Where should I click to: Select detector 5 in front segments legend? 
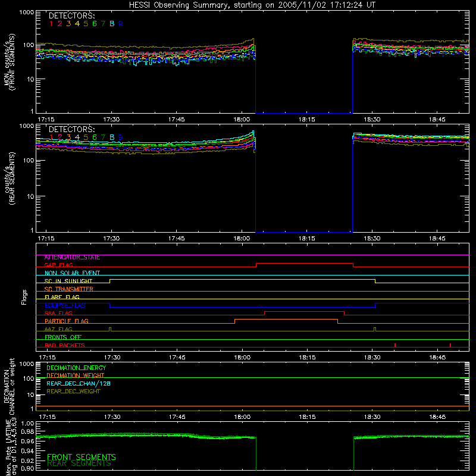click(x=86, y=24)
